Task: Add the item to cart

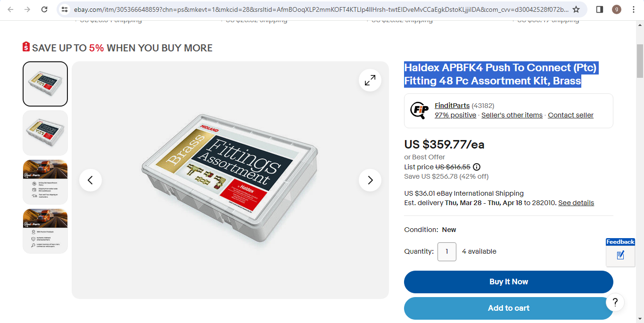Action: tap(509, 308)
